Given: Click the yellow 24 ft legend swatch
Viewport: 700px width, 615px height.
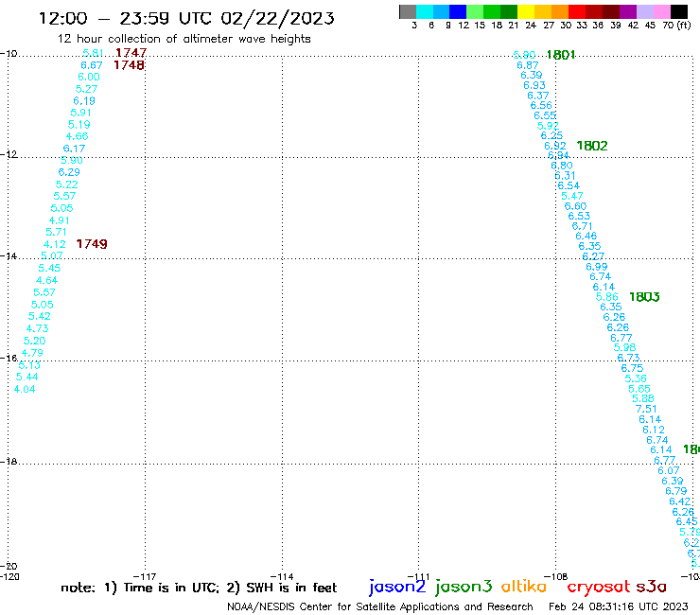Looking at the screenshot, I should tap(526, 11).
